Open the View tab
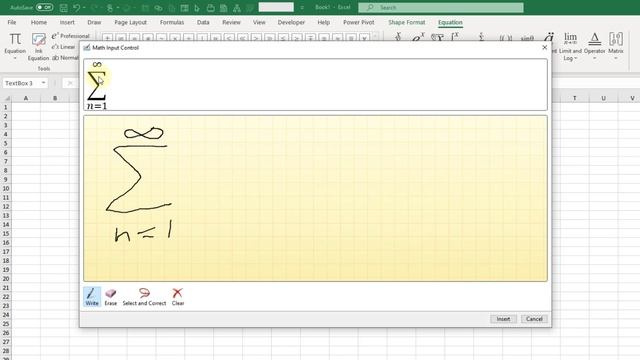 coord(259,22)
